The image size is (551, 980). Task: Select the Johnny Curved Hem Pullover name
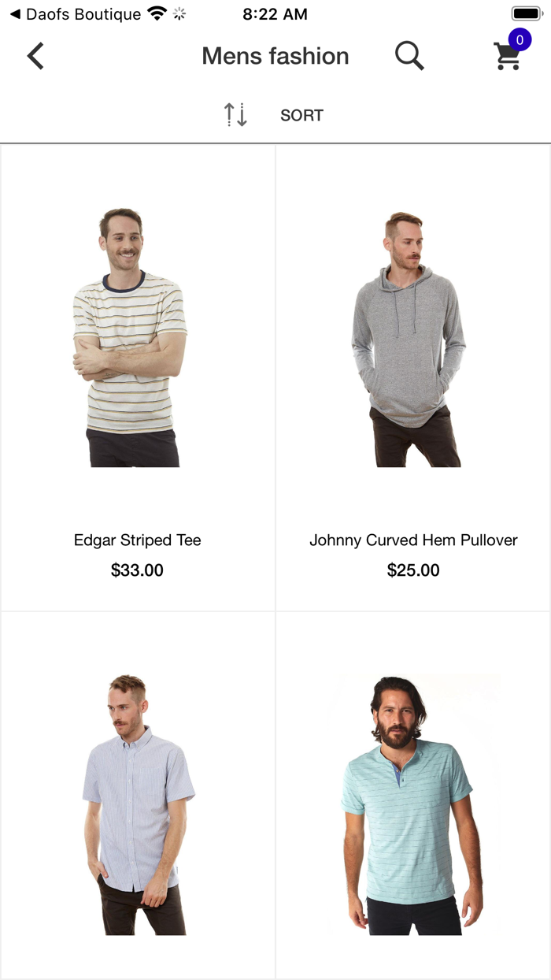[x=413, y=540]
